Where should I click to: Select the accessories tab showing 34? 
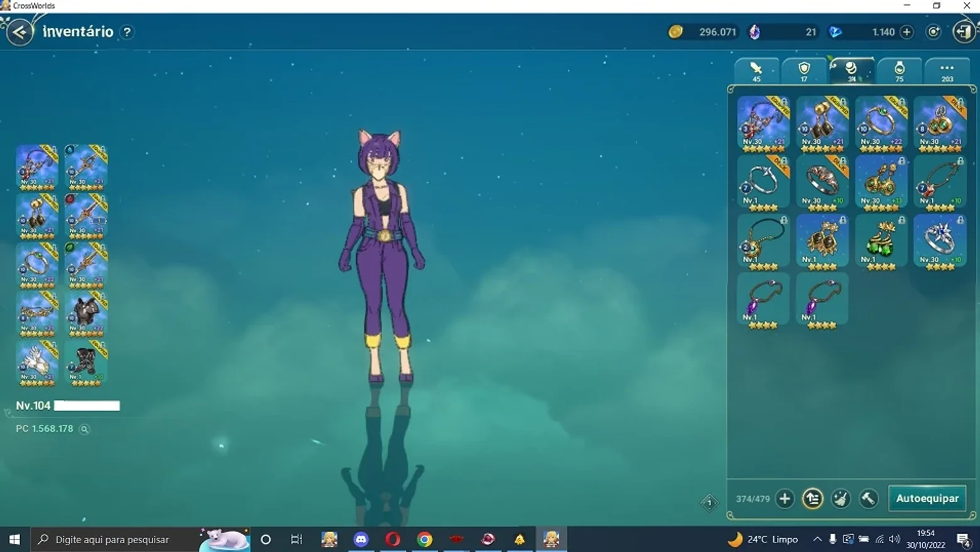(x=852, y=70)
